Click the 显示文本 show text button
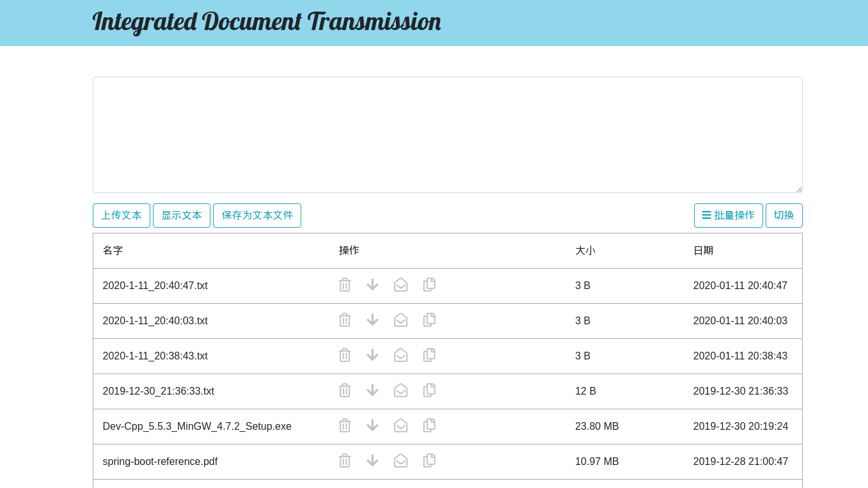Image resolution: width=868 pixels, height=488 pixels. tap(182, 216)
